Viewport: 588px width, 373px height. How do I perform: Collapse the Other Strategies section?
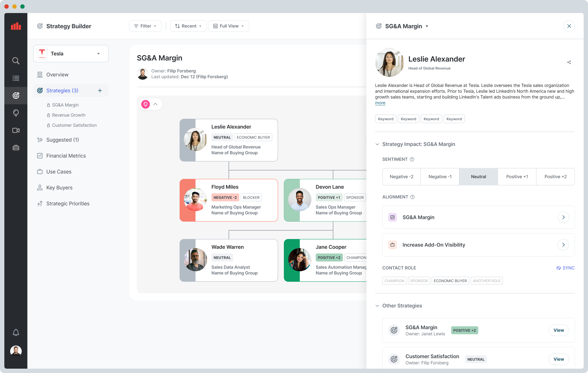[377, 306]
